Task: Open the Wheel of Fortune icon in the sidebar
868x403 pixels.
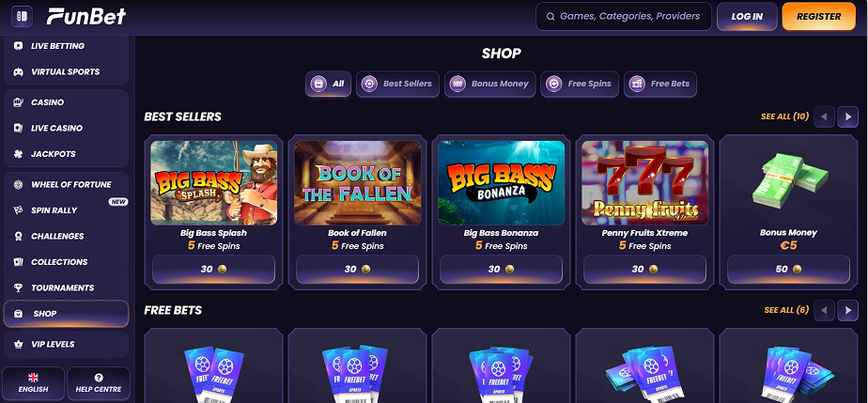Action: (18, 184)
